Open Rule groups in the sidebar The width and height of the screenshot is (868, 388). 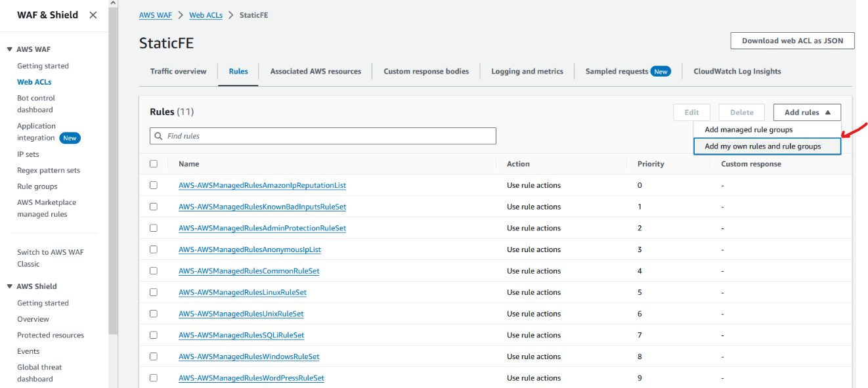point(37,186)
